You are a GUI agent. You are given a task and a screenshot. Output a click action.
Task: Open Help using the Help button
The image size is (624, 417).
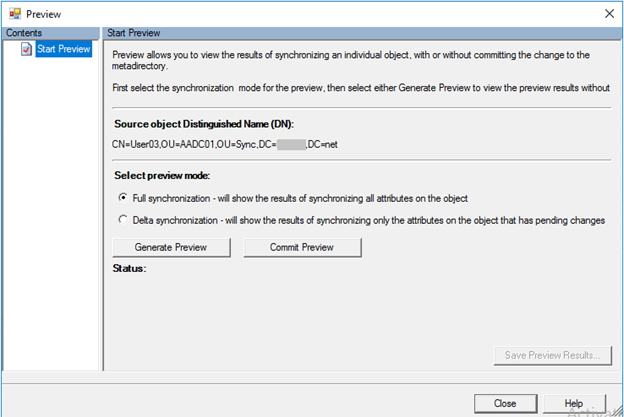coord(573,402)
